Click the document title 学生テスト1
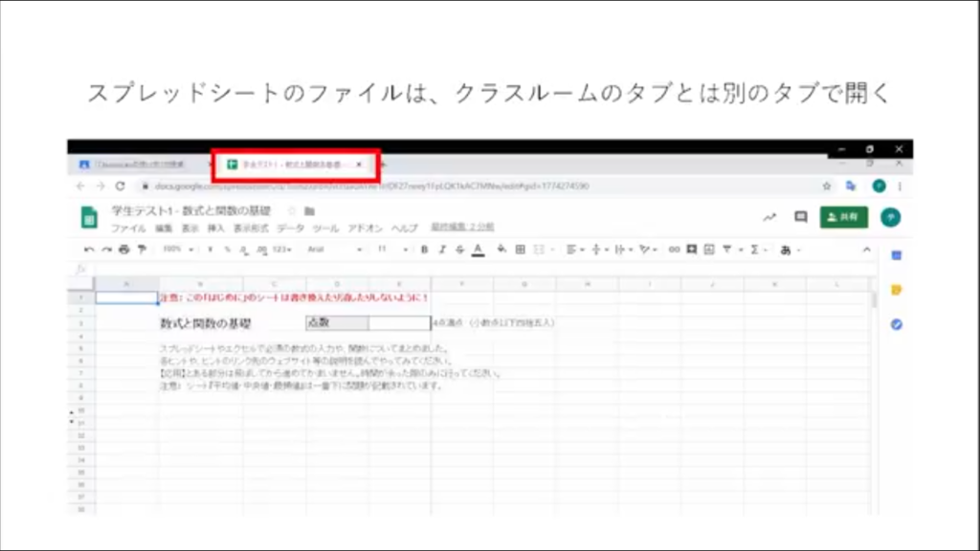The height and width of the screenshot is (551, 980). [190, 210]
